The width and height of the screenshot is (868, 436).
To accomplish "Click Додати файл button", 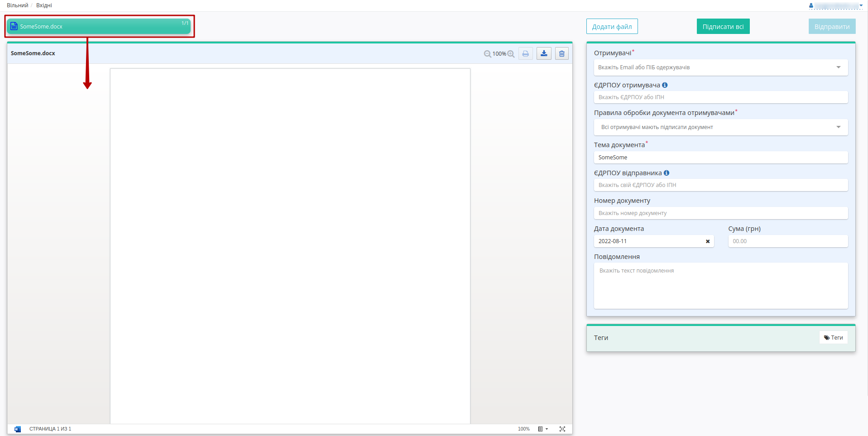I will click(x=612, y=26).
